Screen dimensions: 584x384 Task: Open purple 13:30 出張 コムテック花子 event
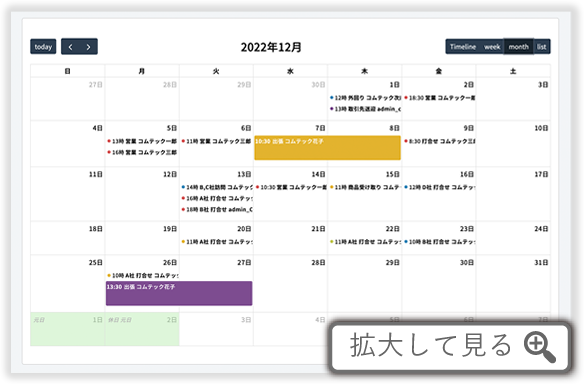click(179, 293)
